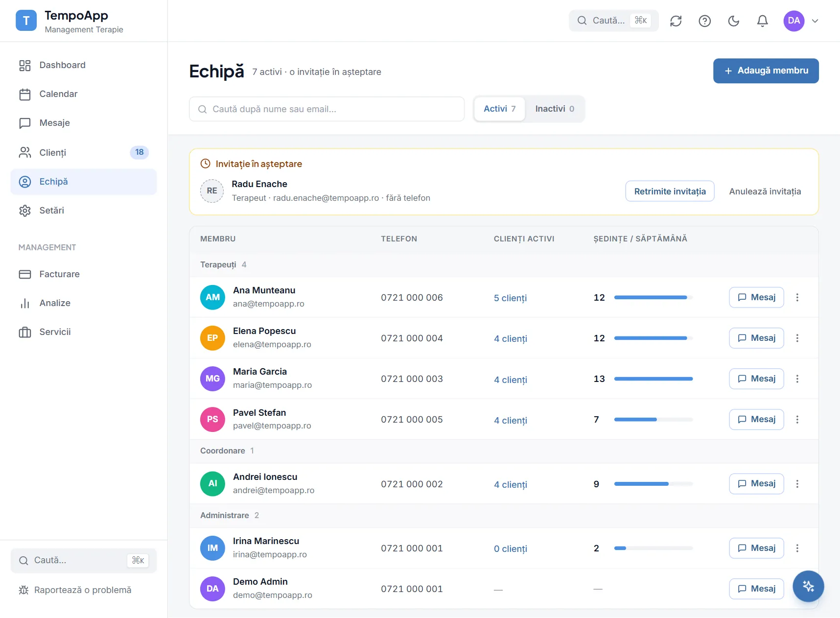Image resolution: width=840 pixels, height=618 pixels.
Task: Click Retrimite invitația for Radu Enache
Action: click(x=670, y=191)
